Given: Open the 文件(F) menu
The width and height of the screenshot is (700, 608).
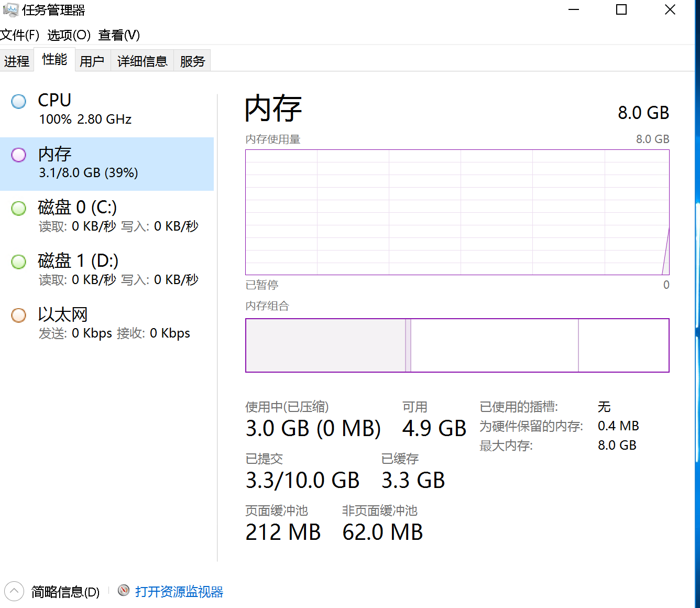Looking at the screenshot, I should click(20, 35).
